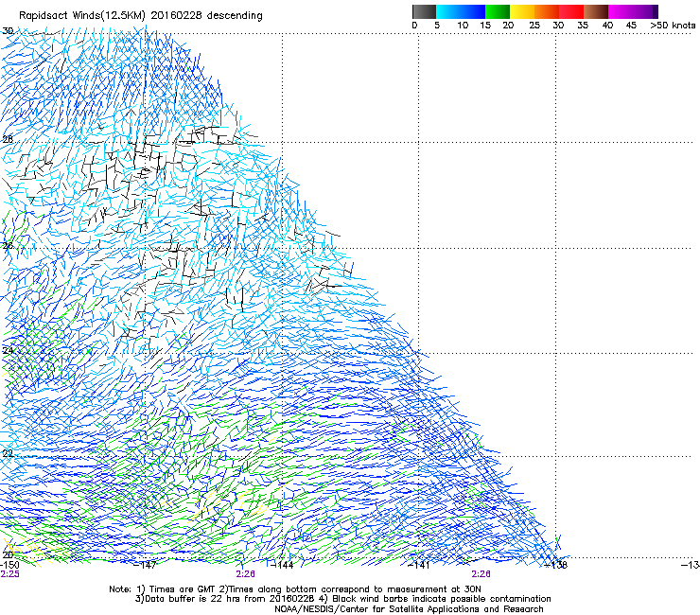This screenshot has height=615, width=700.
Task: Click the longitude label '-138'
Action: 556,565
